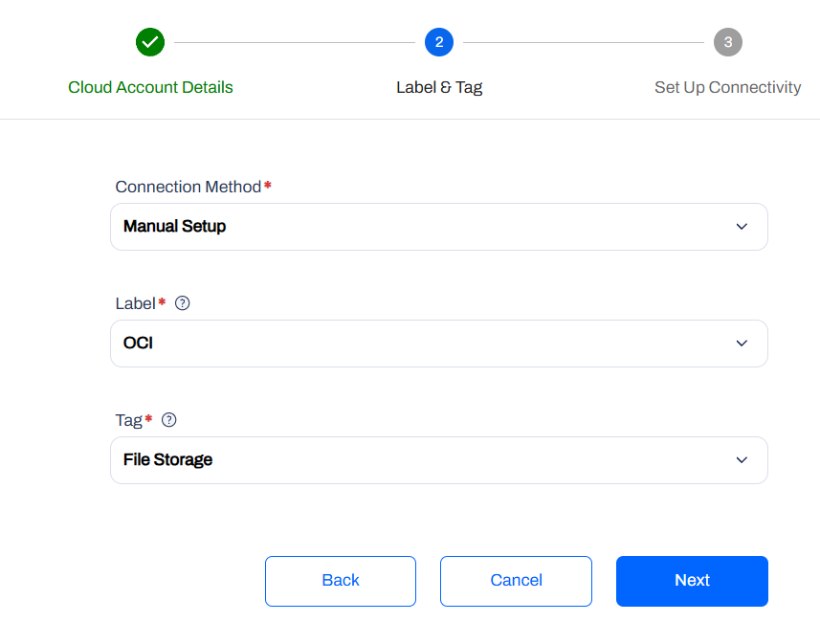Proceed with the Next button
This screenshot has width=820, height=644.
692,581
